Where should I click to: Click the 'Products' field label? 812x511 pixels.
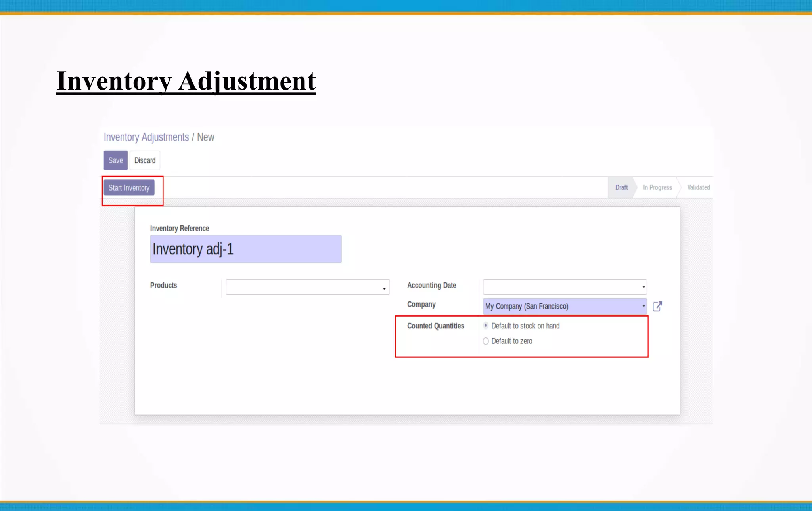tap(163, 285)
